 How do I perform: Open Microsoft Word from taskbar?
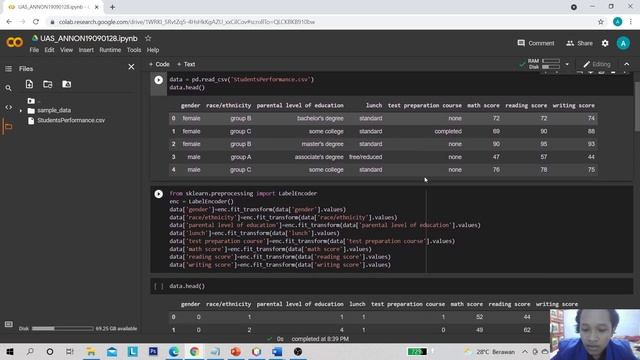pyautogui.click(x=277, y=351)
